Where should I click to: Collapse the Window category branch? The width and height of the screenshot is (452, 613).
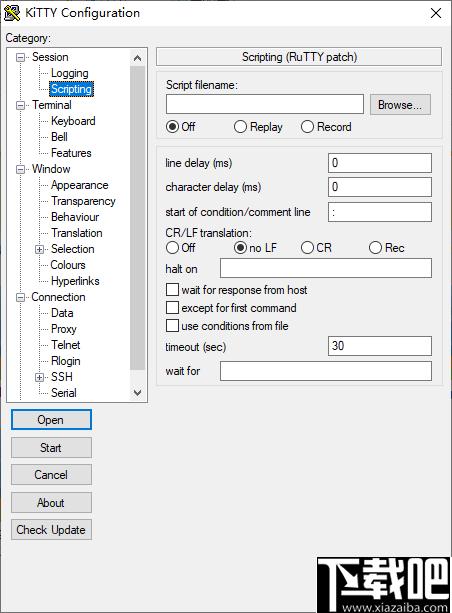coord(20,169)
